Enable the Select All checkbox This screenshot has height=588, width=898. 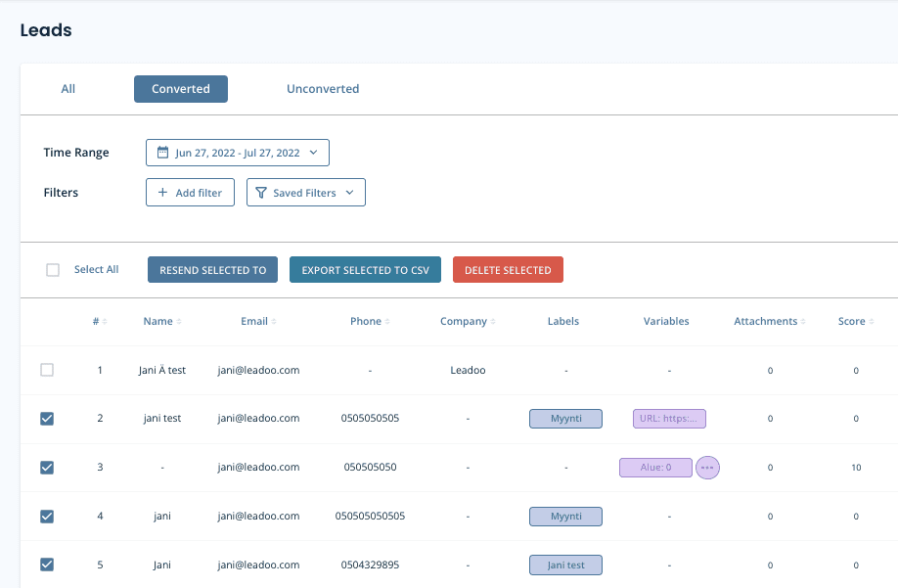click(53, 269)
